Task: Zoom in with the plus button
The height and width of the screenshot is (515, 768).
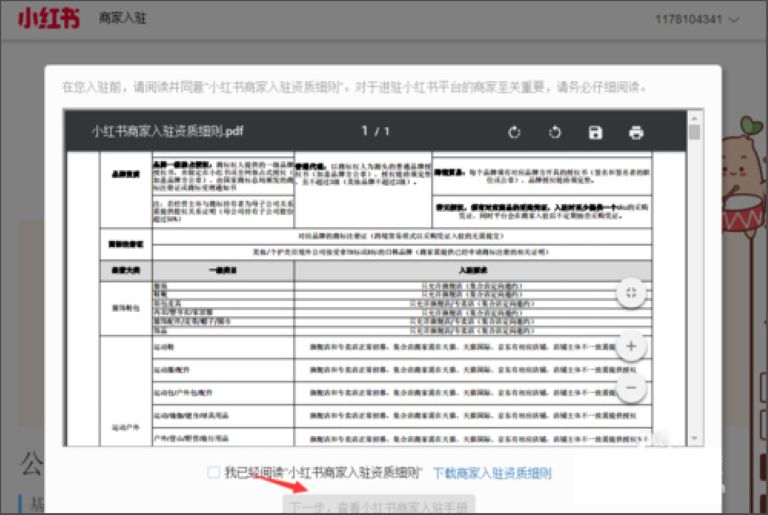Action: (x=631, y=346)
